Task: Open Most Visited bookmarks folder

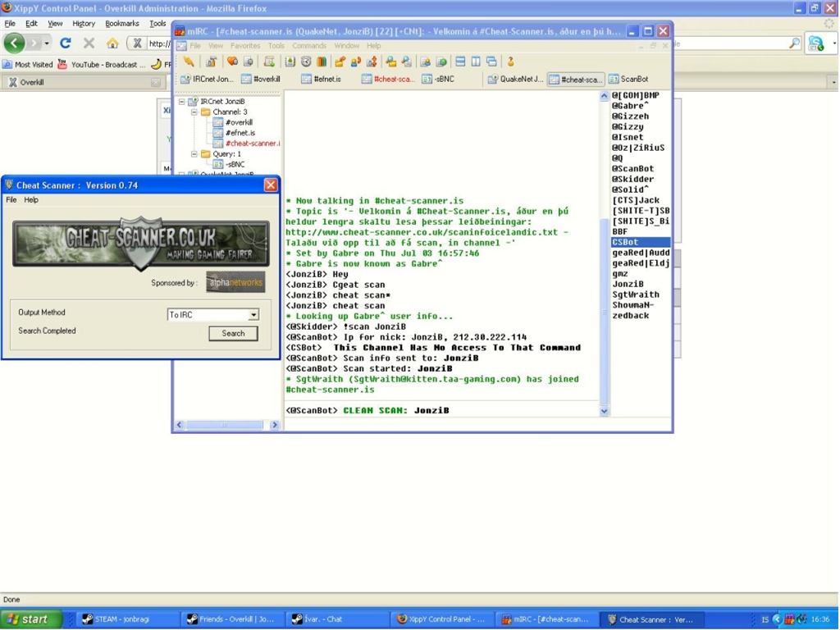Action: 28,64
